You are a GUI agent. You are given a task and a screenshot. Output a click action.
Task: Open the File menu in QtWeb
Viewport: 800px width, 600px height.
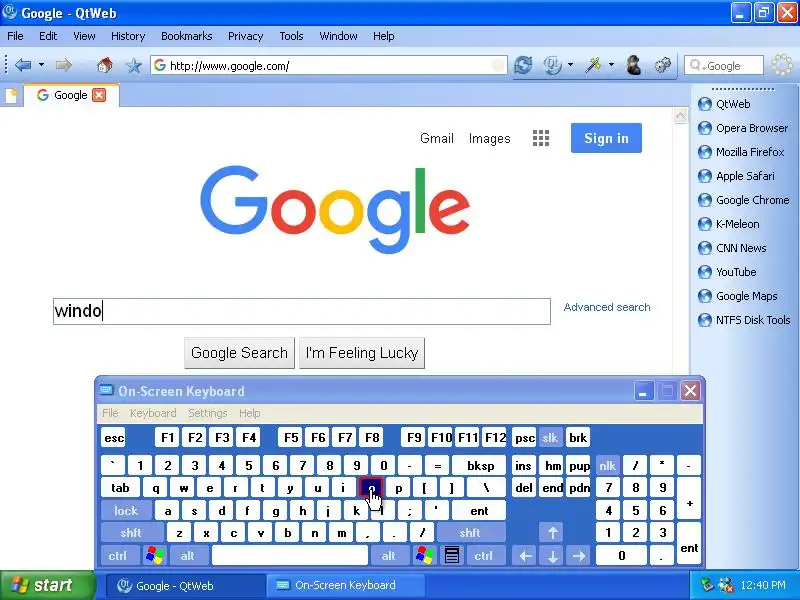point(15,36)
